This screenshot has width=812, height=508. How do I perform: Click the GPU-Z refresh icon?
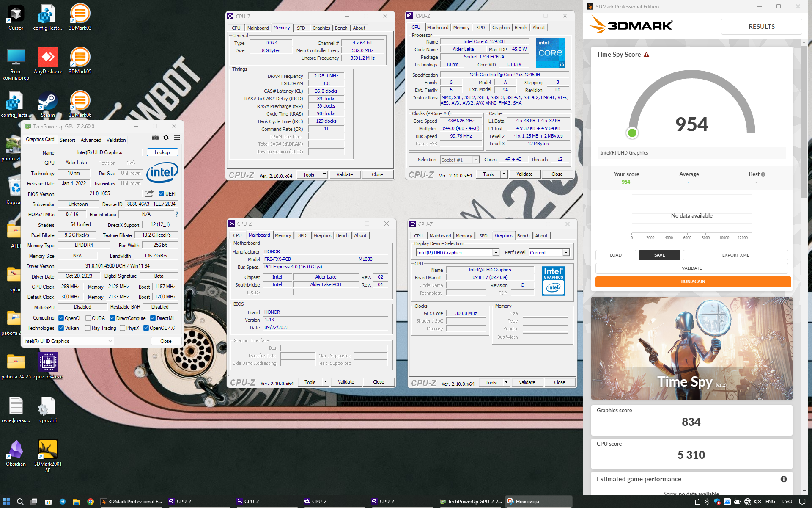166,138
